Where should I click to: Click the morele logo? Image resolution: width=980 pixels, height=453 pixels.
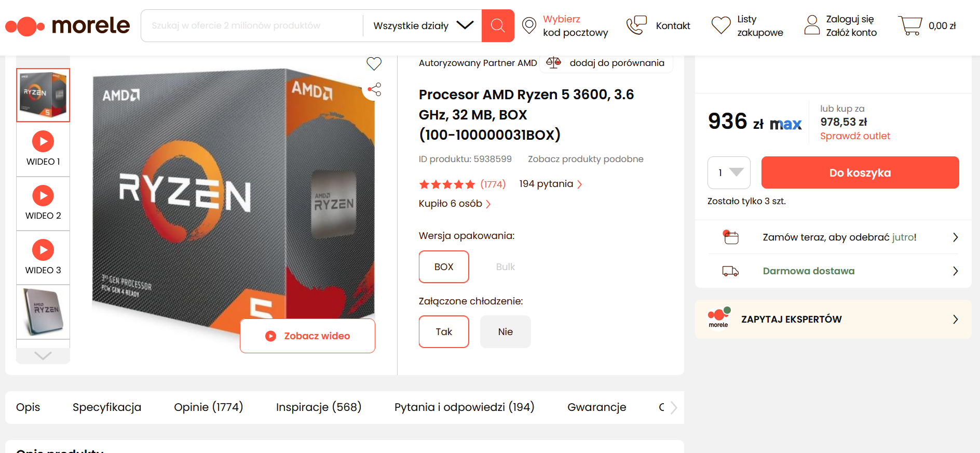coord(67,25)
